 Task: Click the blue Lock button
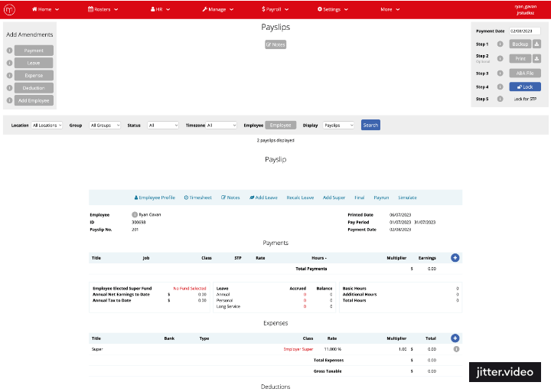coord(525,87)
